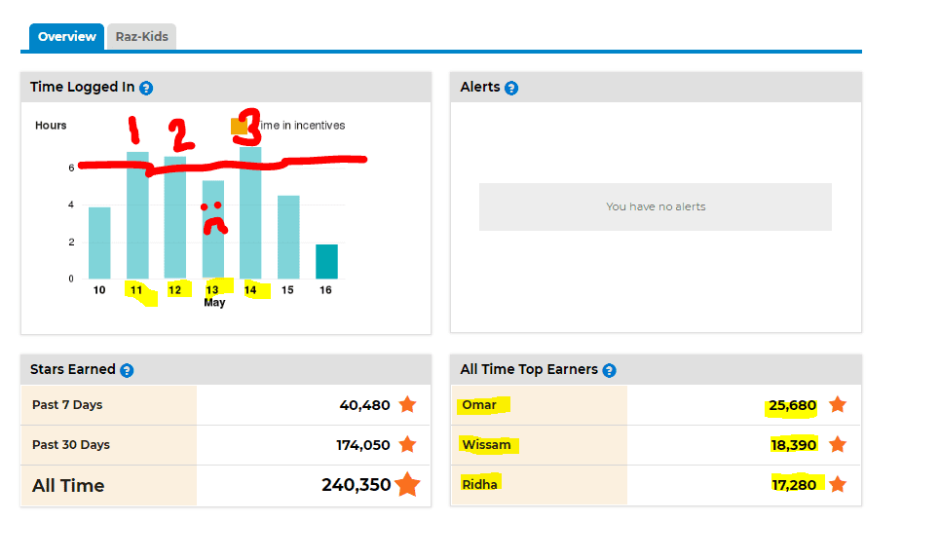Click the You have no alerts message
This screenshot has width=940, height=560.
click(656, 206)
